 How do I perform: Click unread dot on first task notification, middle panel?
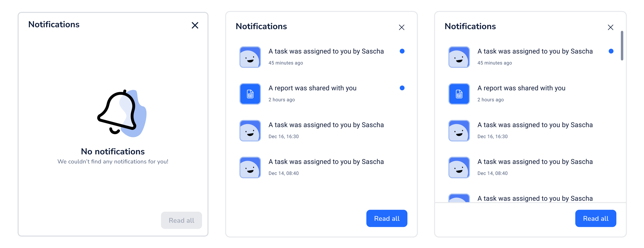pos(402,51)
